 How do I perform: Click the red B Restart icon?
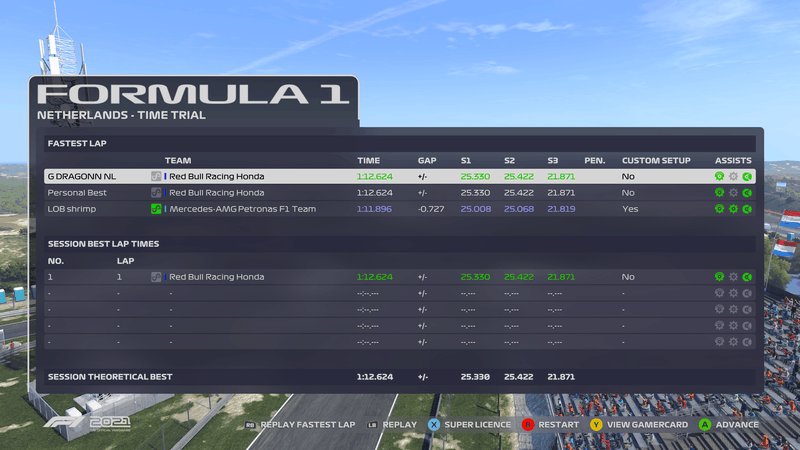528,424
